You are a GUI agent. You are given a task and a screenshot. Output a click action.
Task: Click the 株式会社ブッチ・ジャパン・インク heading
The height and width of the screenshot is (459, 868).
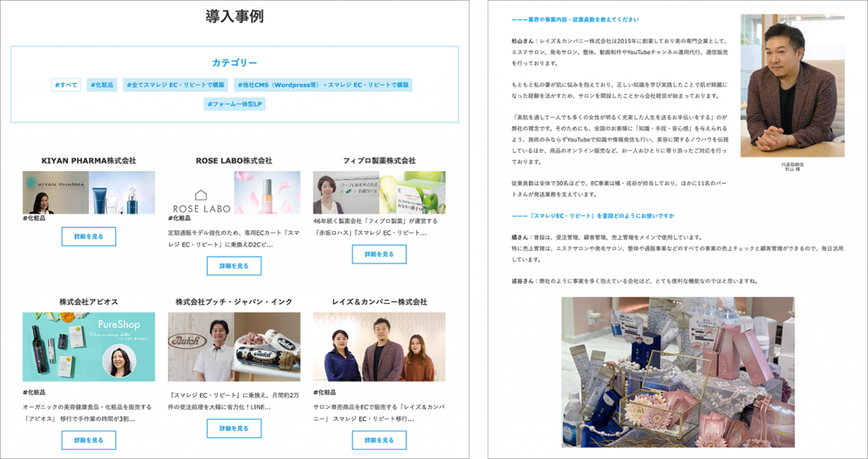pyautogui.click(x=234, y=302)
